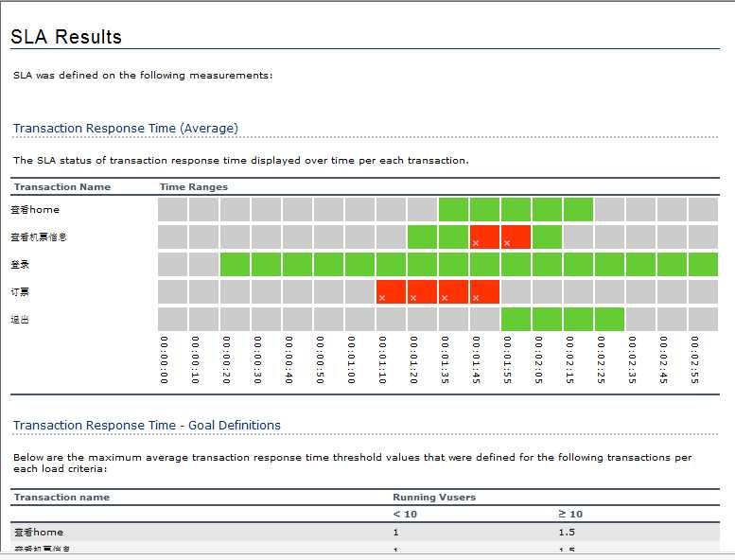
Task: Click the '< 10' Vusers sub-header
Action: tap(405, 514)
